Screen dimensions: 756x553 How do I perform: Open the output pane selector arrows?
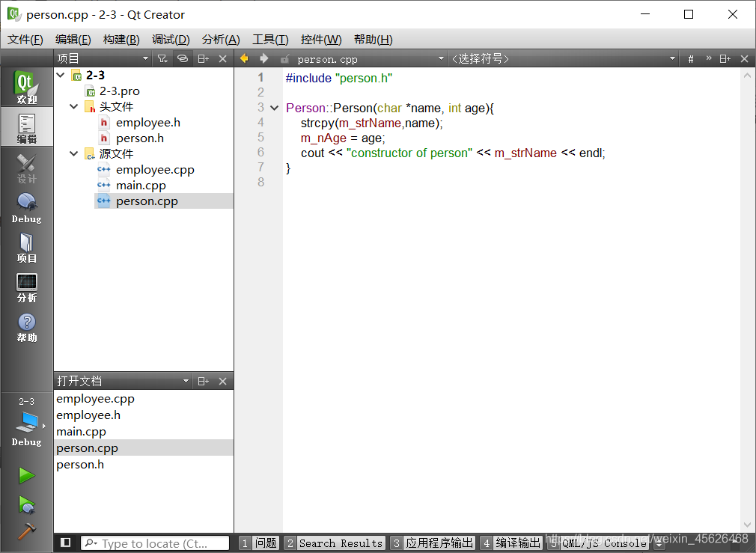(x=659, y=544)
